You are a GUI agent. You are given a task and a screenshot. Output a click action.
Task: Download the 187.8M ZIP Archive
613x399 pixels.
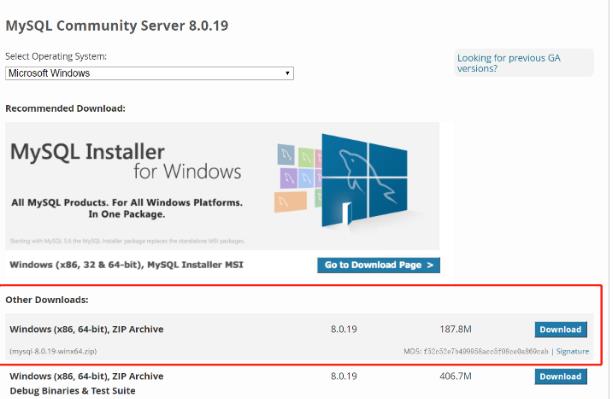[x=561, y=329]
